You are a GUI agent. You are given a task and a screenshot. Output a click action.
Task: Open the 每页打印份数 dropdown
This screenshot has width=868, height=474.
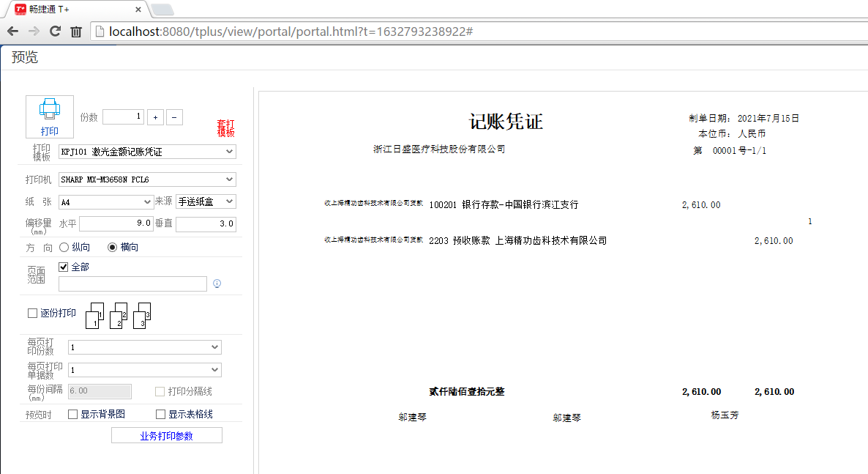144,347
